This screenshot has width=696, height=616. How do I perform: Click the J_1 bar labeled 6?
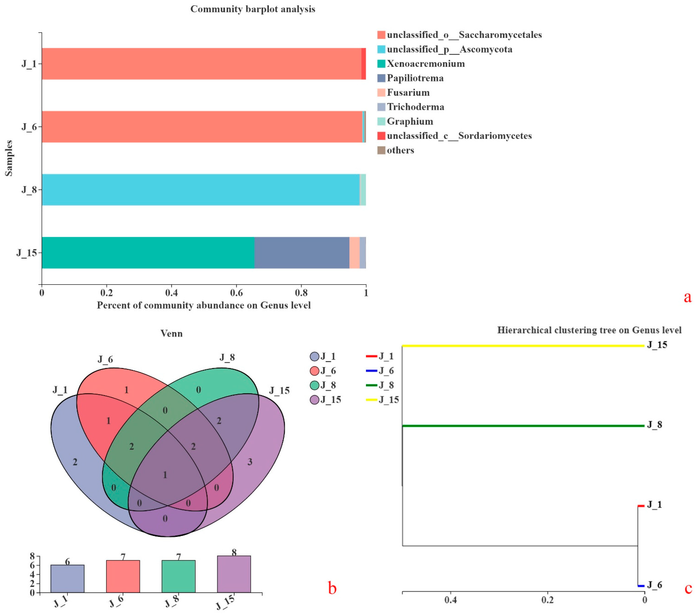pyautogui.click(x=67, y=579)
